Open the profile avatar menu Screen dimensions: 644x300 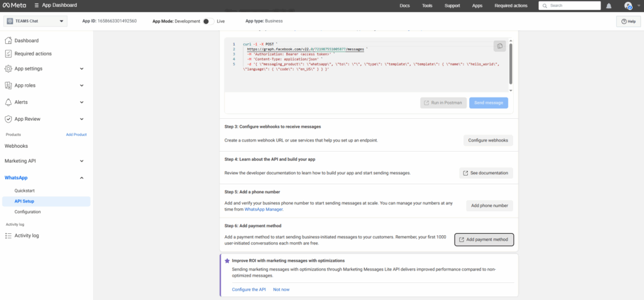pyautogui.click(x=628, y=6)
